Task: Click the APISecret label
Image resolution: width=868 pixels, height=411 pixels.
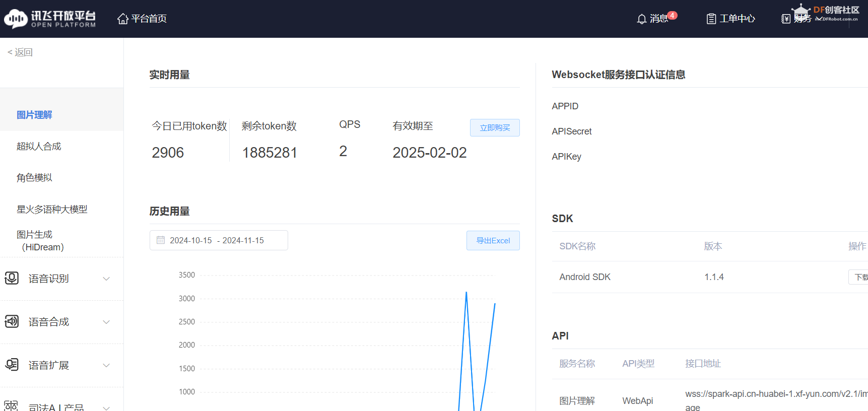Action: click(571, 131)
